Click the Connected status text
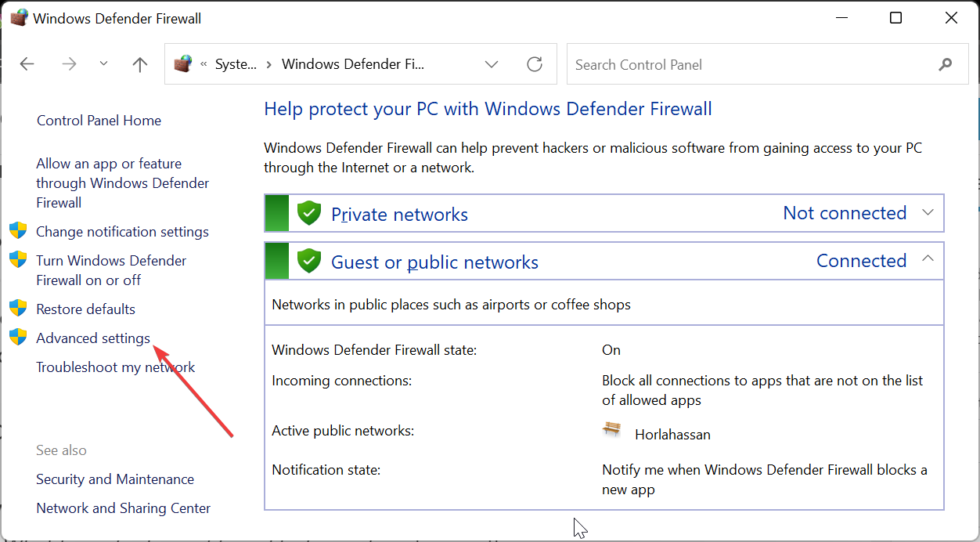Image resolution: width=980 pixels, height=542 pixels. pos(861,261)
